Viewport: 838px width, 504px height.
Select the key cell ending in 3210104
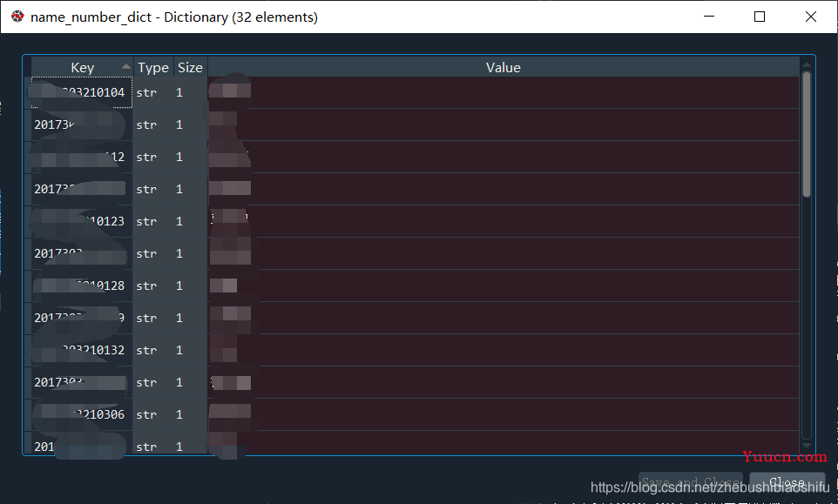pos(82,92)
